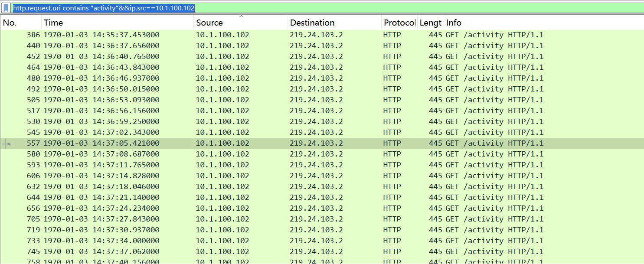Click the Protocol column header
The height and width of the screenshot is (264, 644).
[399, 23]
